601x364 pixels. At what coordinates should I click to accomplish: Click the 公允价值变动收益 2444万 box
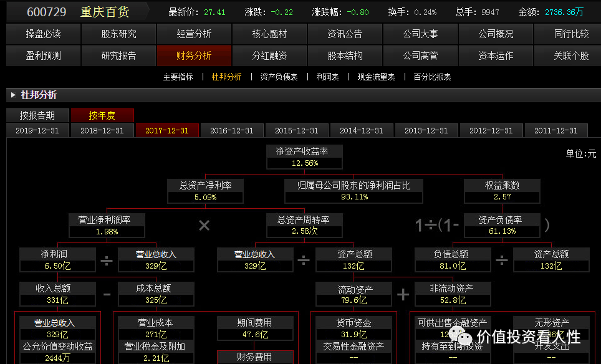point(57,352)
